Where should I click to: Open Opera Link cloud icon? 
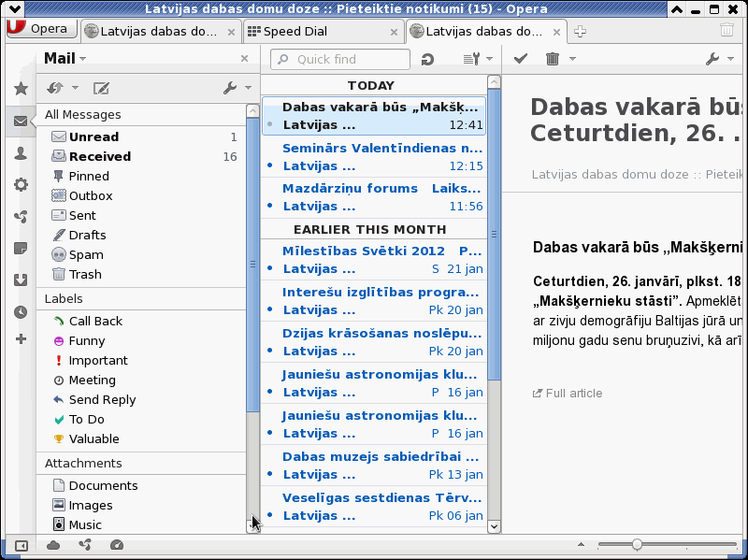click(53, 545)
